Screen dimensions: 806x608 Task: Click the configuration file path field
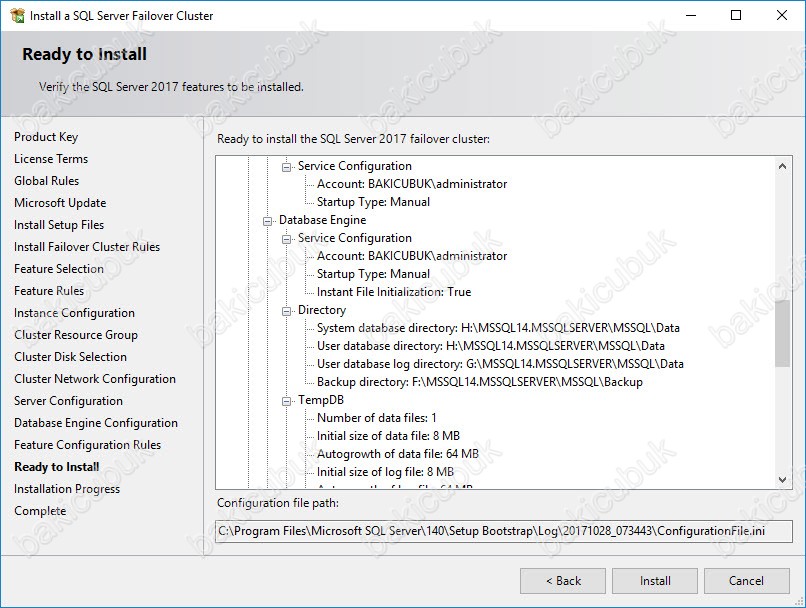pyautogui.click(x=504, y=531)
